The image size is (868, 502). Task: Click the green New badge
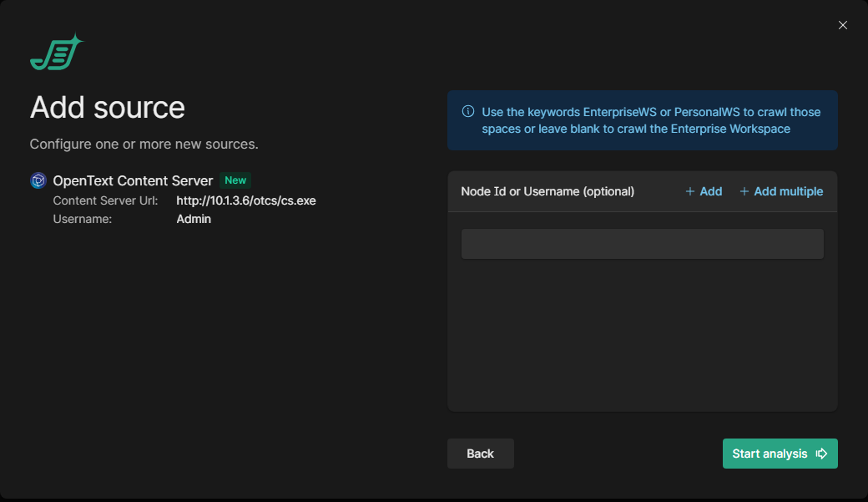pyautogui.click(x=235, y=180)
